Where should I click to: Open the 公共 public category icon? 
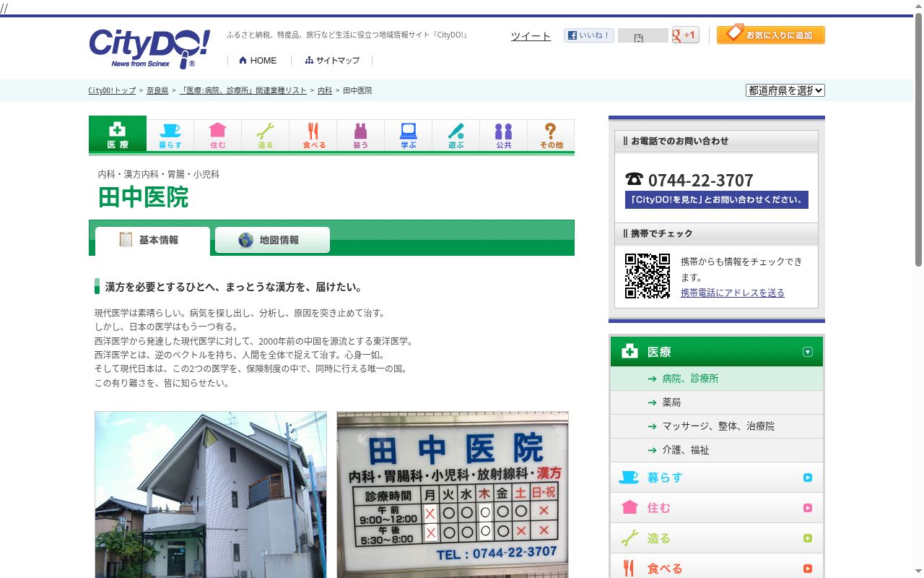point(504,135)
